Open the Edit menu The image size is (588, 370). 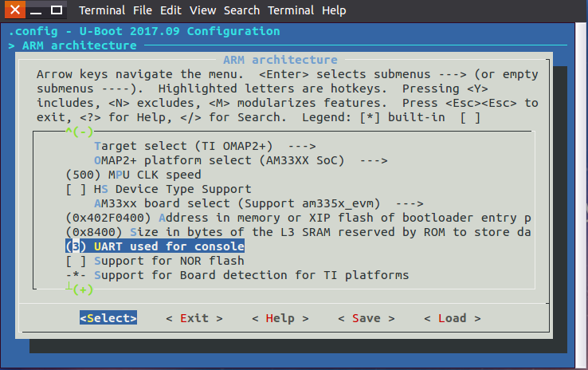[171, 10]
